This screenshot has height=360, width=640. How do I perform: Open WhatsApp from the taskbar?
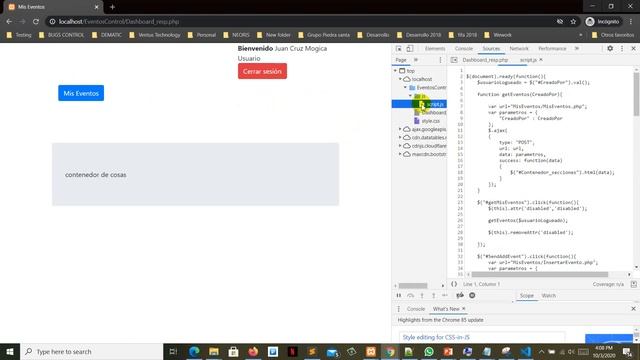[429, 351]
